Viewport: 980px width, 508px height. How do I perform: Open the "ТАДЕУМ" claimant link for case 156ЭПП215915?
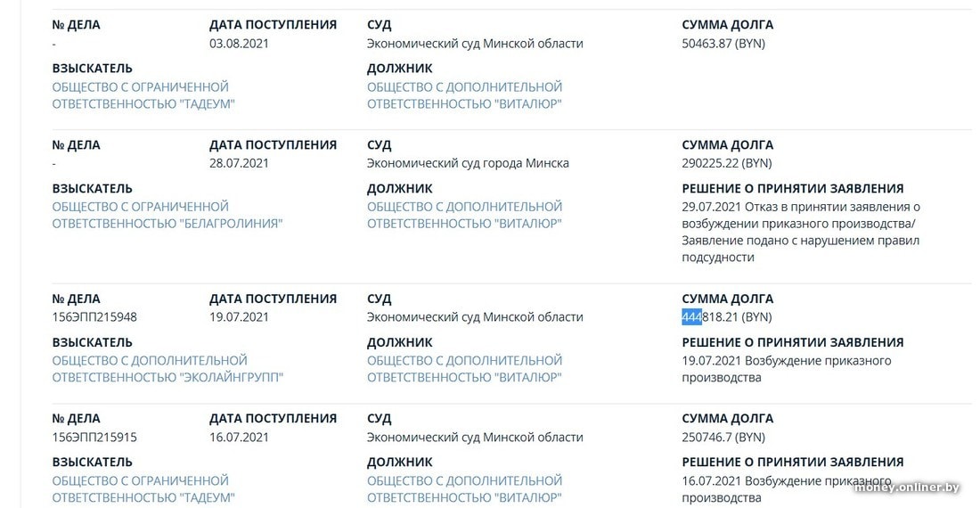(x=140, y=488)
